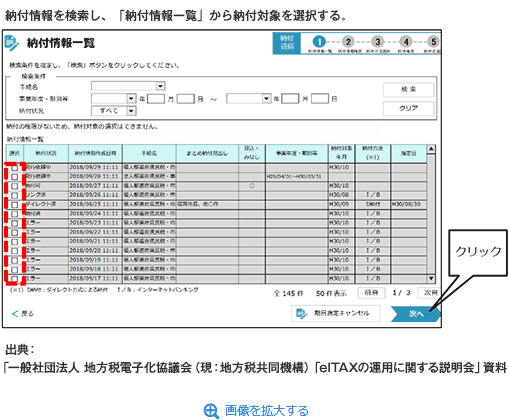Select step 3 circle in progress indicator
Viewport: 510px width, 420px height.
click(x=377, y=42)
